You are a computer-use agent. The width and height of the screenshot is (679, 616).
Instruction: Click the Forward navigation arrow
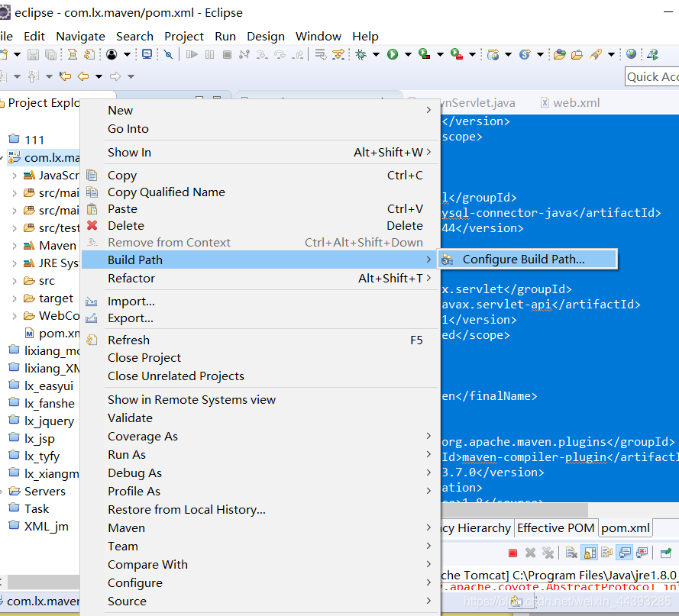[x=115, y=76]
